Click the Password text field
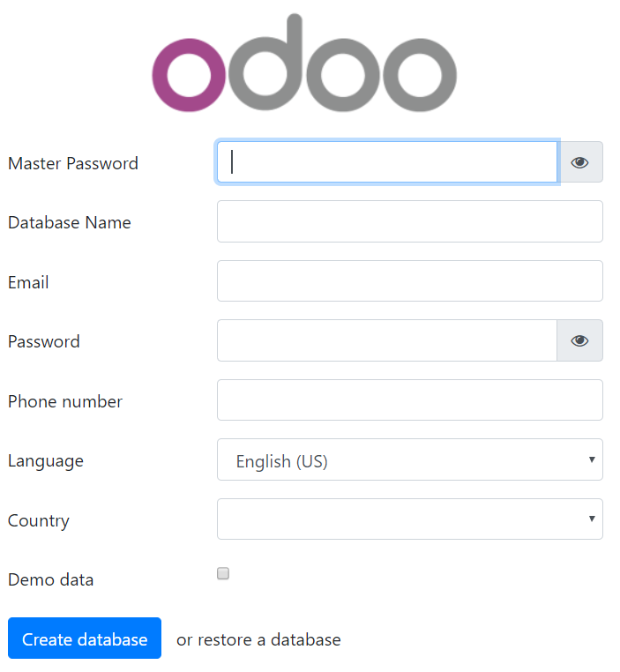Screen dimensions: 620x672 click(x=386, y=340)
